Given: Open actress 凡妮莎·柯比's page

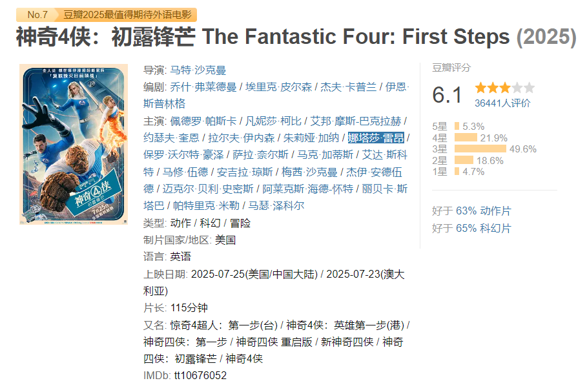Looking at the screenshot, I should pyautogui.click(x=274, y=121).
